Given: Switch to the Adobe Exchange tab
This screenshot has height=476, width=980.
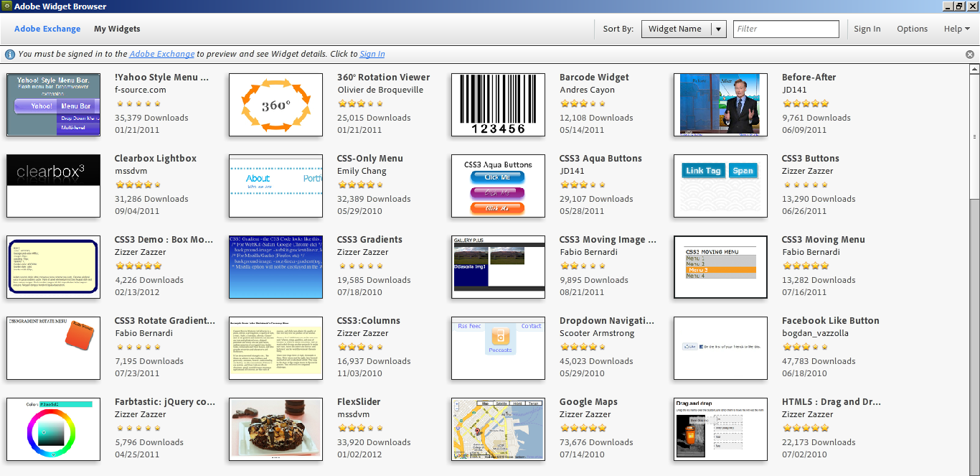Looking at the screenshot, I should [47, 29].
